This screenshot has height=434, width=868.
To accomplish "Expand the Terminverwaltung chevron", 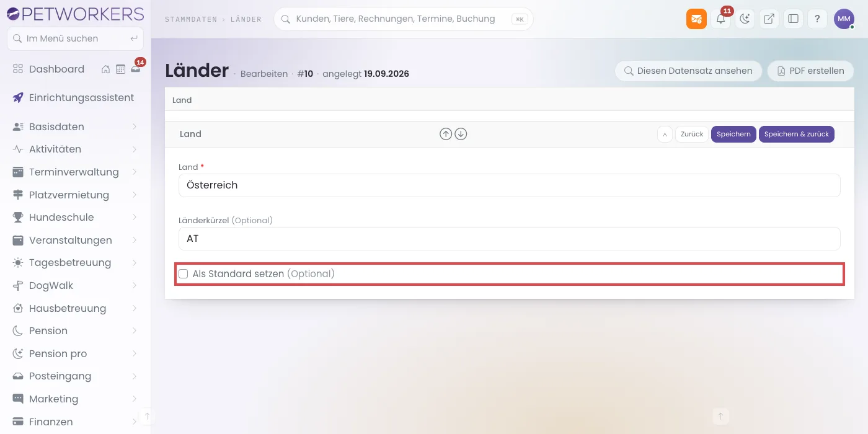I will pyautogui.click(x=135, y=172).
